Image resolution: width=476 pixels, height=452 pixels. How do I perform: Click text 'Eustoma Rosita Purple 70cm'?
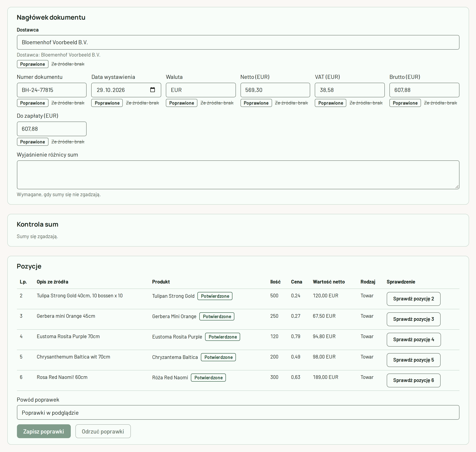pos(68,336)
